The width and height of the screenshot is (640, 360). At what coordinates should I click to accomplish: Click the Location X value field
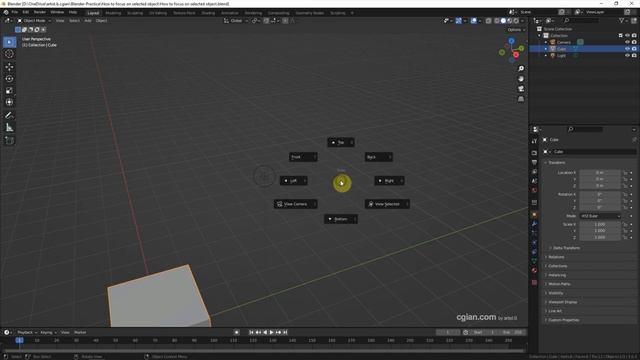tap(600, 173)
